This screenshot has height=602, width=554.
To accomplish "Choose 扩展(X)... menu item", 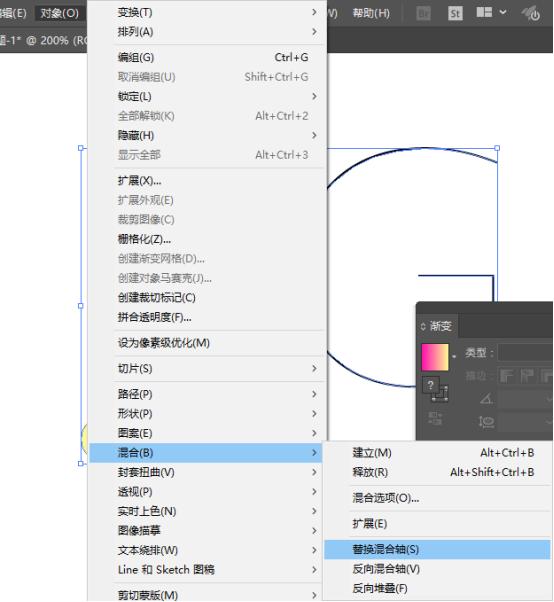I will [208, 180].
